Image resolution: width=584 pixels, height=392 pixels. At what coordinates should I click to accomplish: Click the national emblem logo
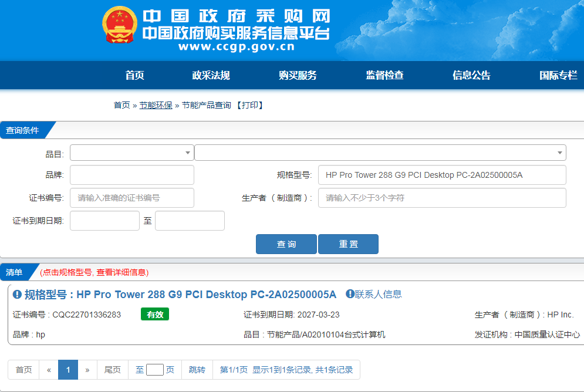tap(120, 25)
